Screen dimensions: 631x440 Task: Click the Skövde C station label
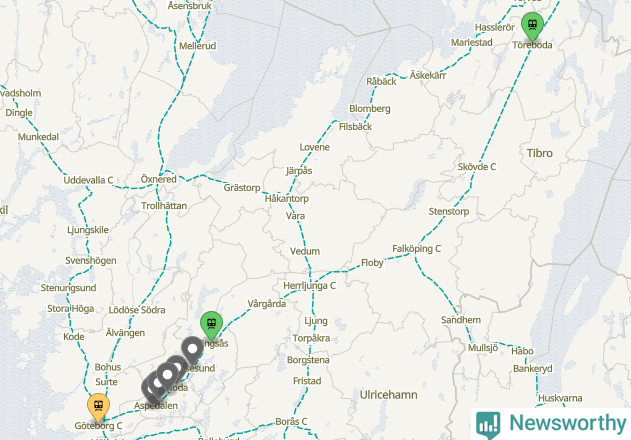(476, 167)
